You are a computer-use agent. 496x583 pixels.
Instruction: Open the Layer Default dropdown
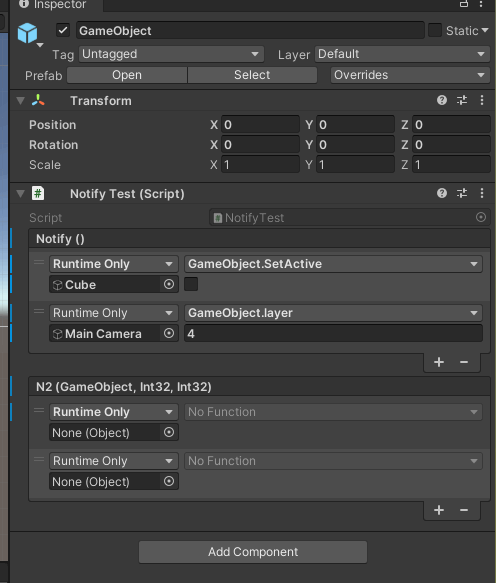coord(402,54)
